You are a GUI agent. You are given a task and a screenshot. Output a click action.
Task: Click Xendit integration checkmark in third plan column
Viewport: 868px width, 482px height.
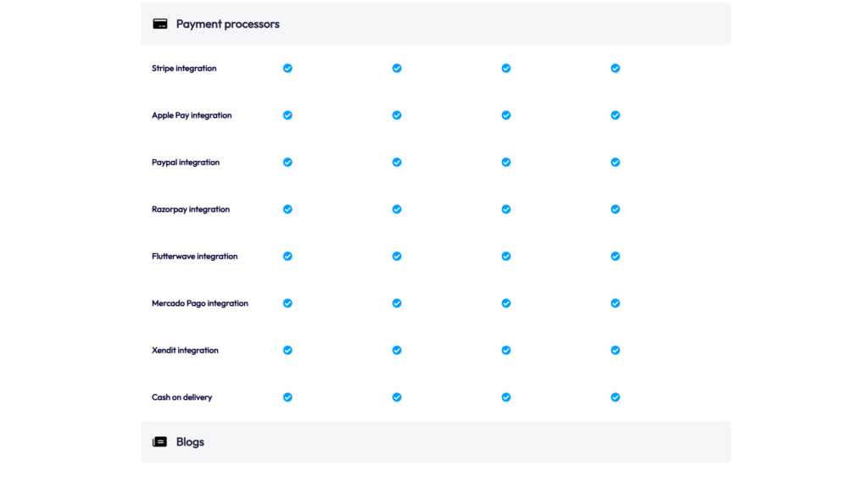(x=506, y=351)
